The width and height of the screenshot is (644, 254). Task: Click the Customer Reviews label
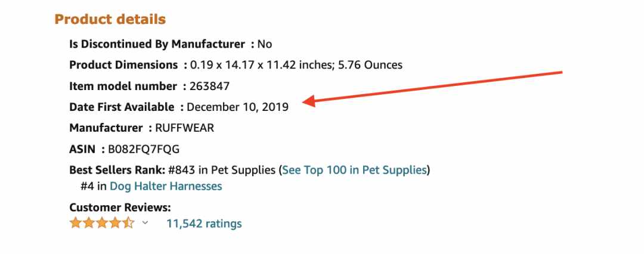click(x=120, y=207)
